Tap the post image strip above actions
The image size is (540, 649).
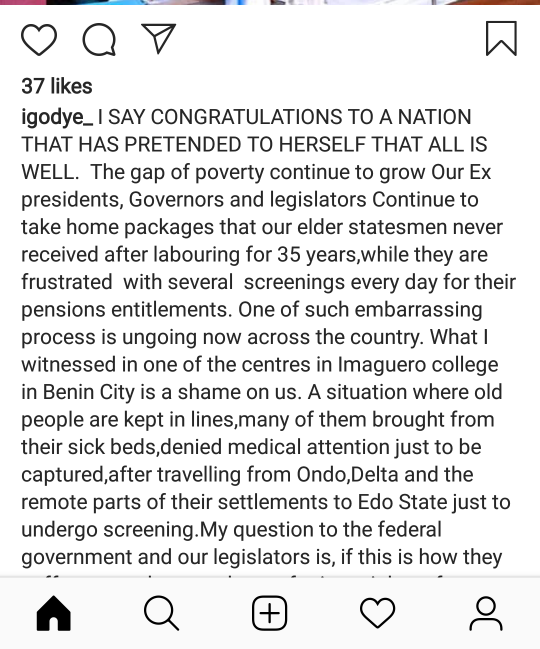click(270, 2)
